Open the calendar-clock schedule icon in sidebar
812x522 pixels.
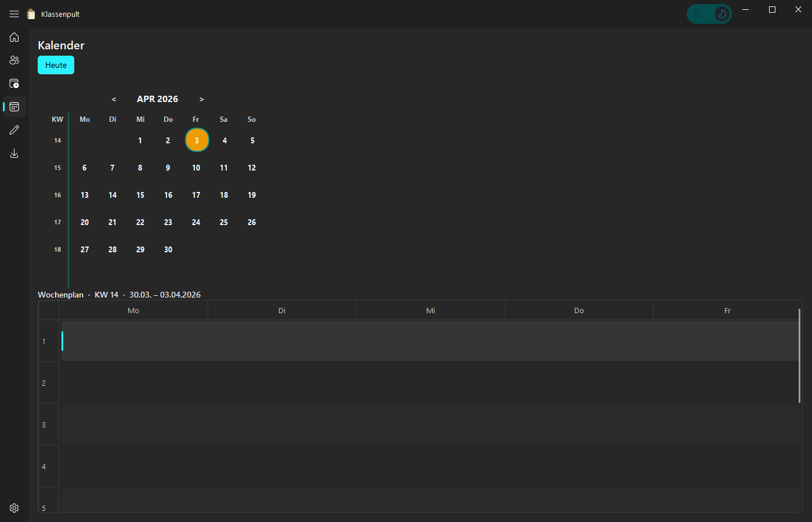pyautogui.click(x=14, y=84)
